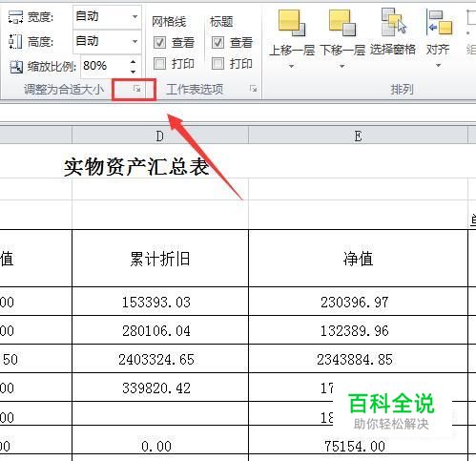Select the 累计折旧 header cell

pyautogui.click(x=160, y=259)
